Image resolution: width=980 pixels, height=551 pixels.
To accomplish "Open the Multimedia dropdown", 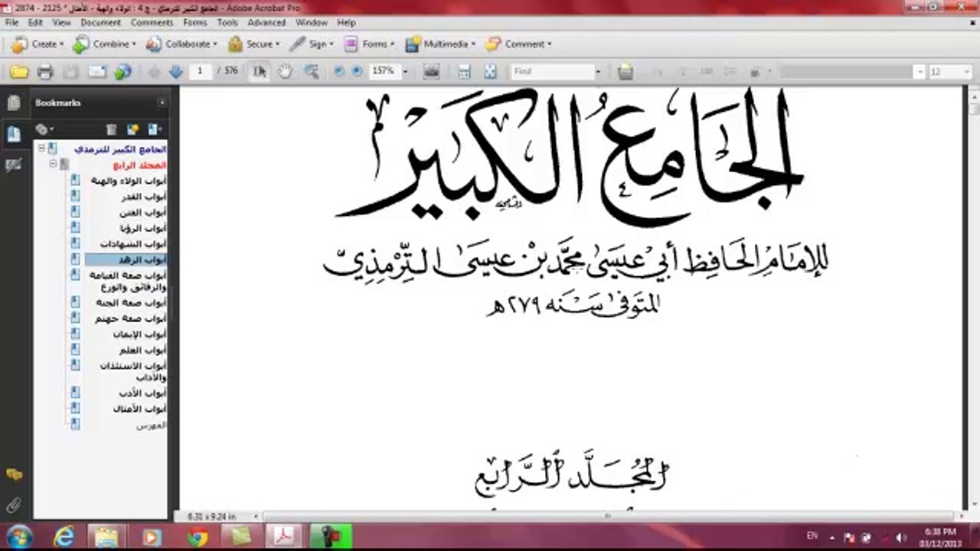I will tap(440, 44).
